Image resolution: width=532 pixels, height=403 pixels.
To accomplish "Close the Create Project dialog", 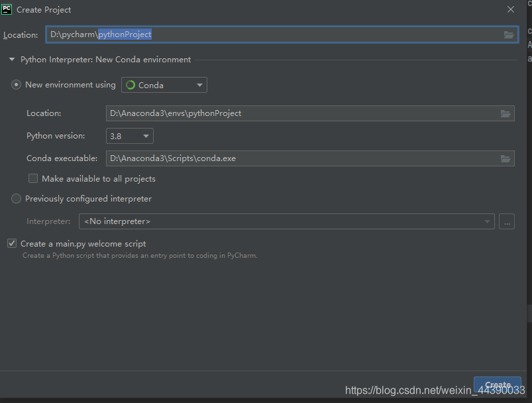I will click(511, 9).
